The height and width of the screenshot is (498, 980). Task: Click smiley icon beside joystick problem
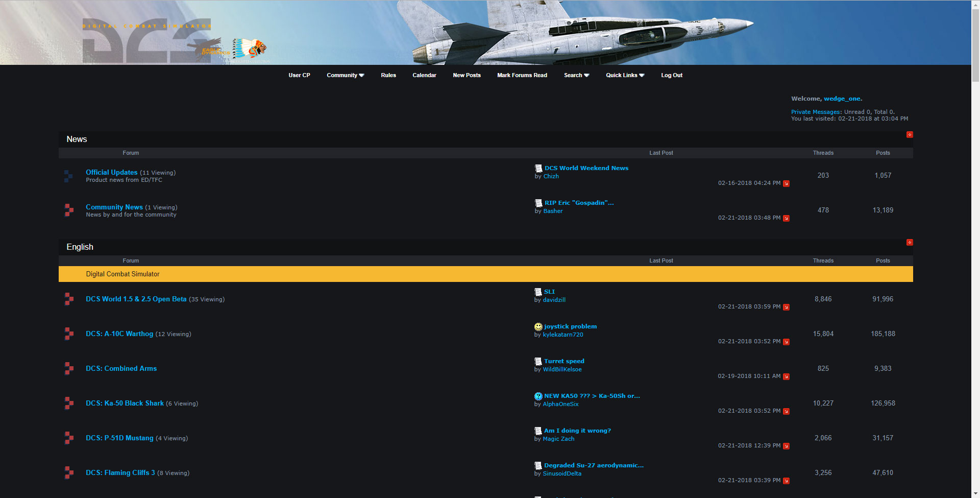tap(538, 326)
